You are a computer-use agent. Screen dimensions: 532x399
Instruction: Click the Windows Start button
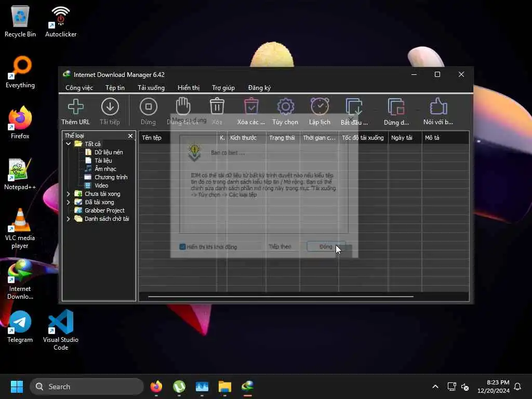click(x=17, y=387)
